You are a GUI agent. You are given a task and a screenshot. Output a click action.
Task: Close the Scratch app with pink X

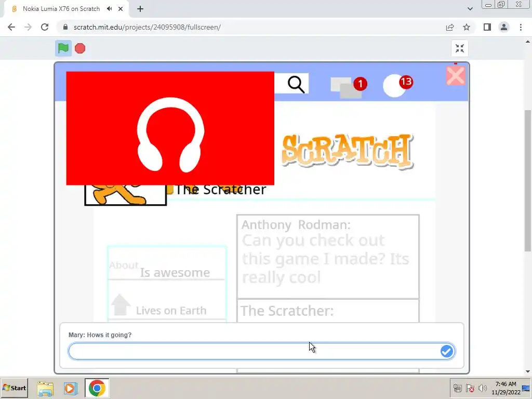pyautogui.click(x=456, y=76)
